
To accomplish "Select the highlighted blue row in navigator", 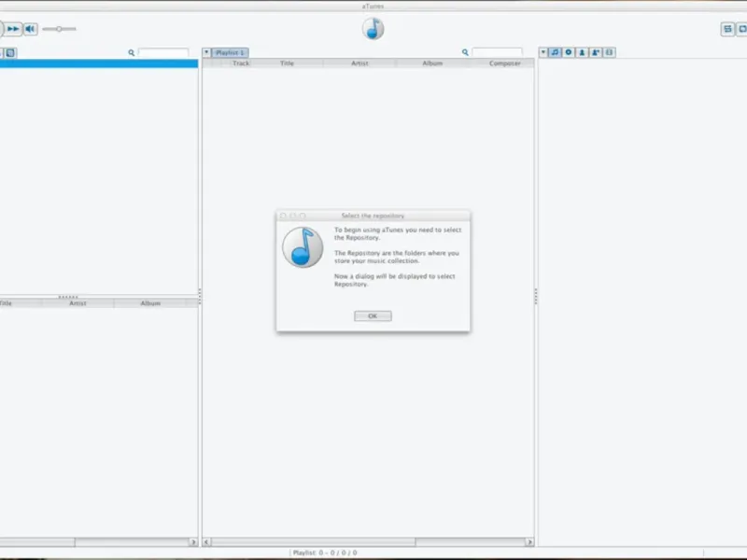I will 99,63.
